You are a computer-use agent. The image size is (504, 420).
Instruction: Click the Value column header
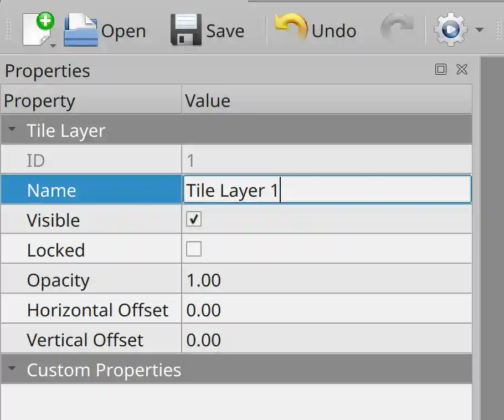coord(208,100)
